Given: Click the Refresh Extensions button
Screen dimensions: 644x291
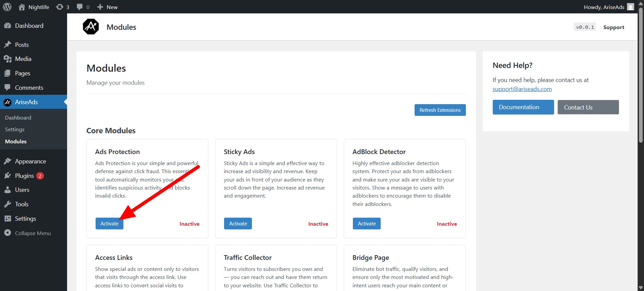Looking at the screenshot, I should [x=440, y=110].
